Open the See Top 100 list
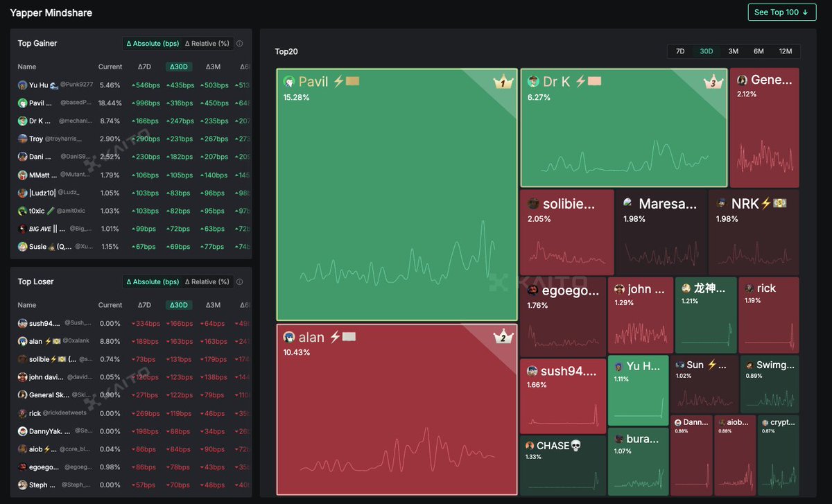Viewport: 832px width, 504px height. click(782, 12)
